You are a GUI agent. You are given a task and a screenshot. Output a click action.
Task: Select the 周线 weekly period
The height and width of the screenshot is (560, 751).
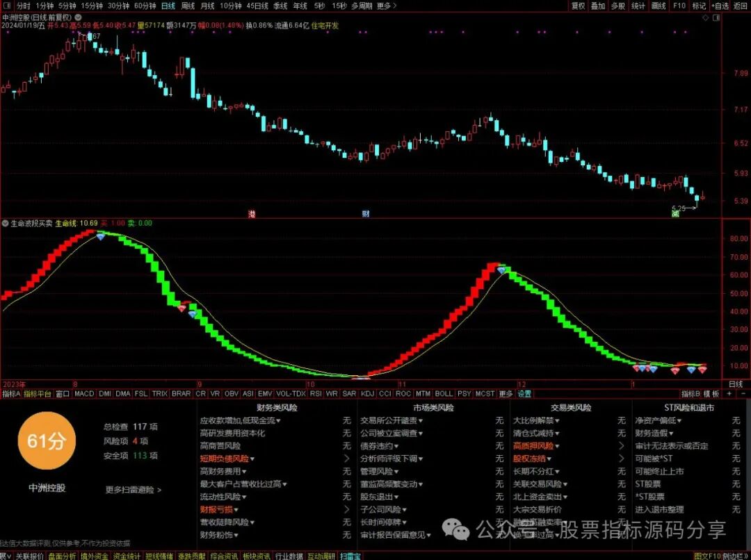coord(188,6)
